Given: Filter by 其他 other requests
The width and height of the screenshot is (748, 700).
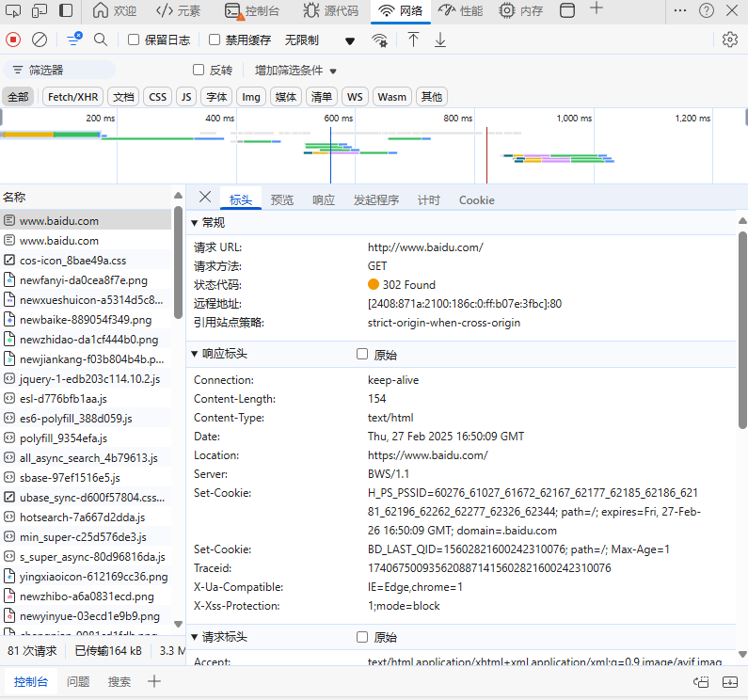Looking at the screenshot, I should click(x=432, y=97).
